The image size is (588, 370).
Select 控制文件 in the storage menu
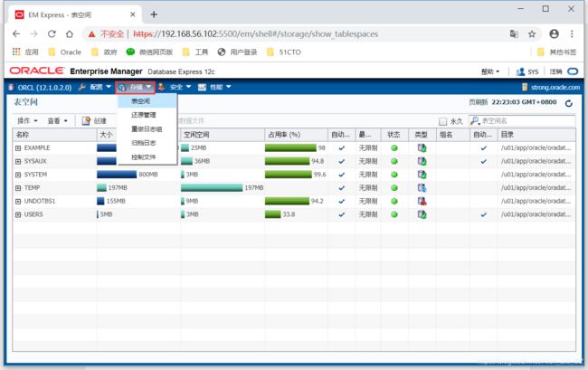[147, 157]
